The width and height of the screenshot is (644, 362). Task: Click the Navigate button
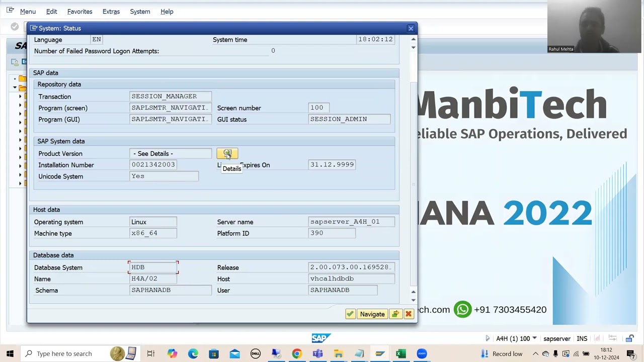(x=372, y=314)
